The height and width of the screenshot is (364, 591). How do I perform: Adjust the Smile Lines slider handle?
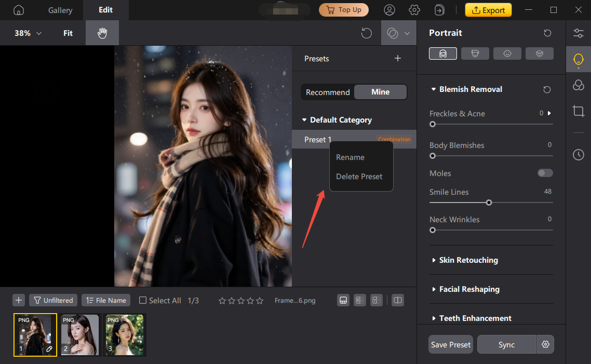click(489, 203)
